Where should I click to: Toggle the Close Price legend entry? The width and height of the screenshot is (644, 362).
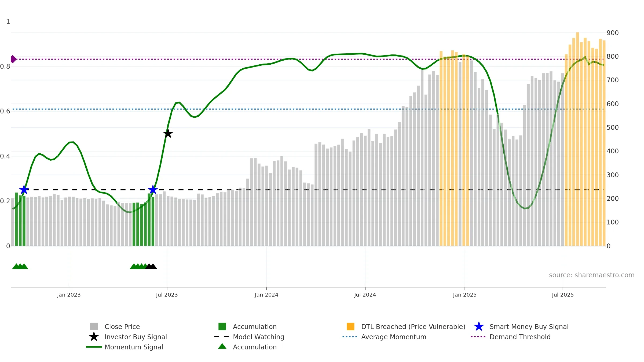click(x=122, y=327)
